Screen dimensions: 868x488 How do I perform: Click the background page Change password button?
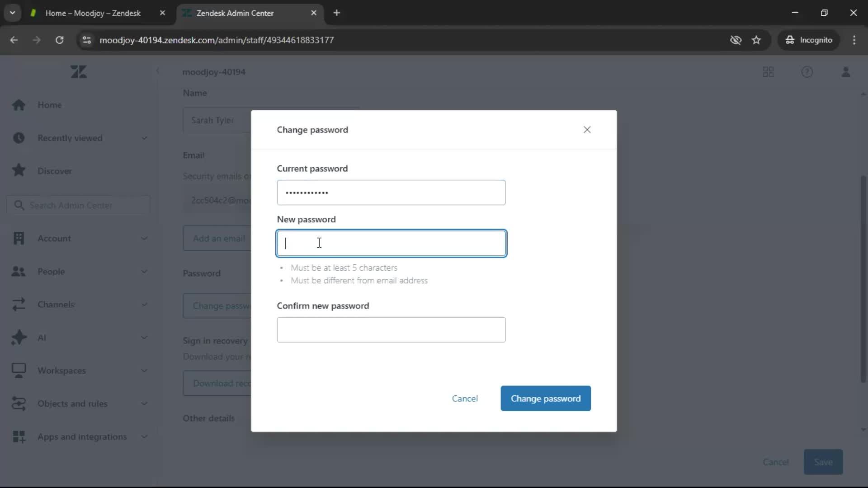click(x=217, y=306)
